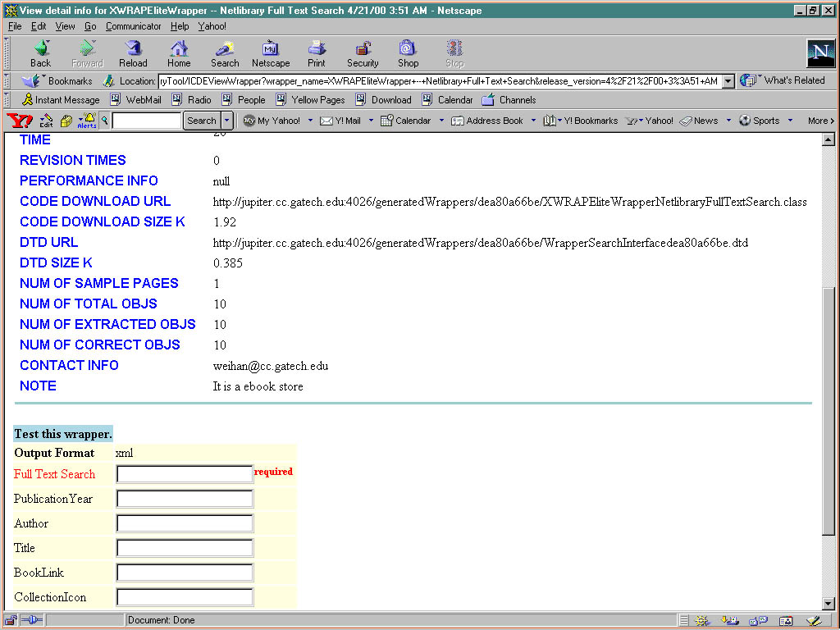Open the Communicator menu

133,26
